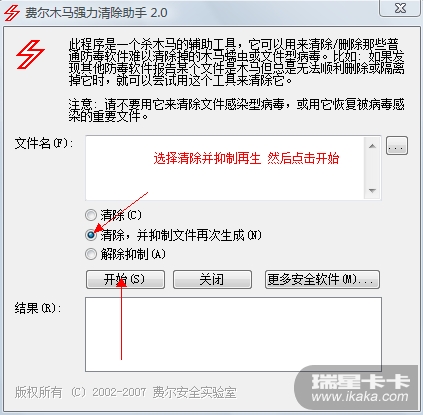Click the 结果(R): label
This screenshot has width=423, height=415.
pos(38,308)
